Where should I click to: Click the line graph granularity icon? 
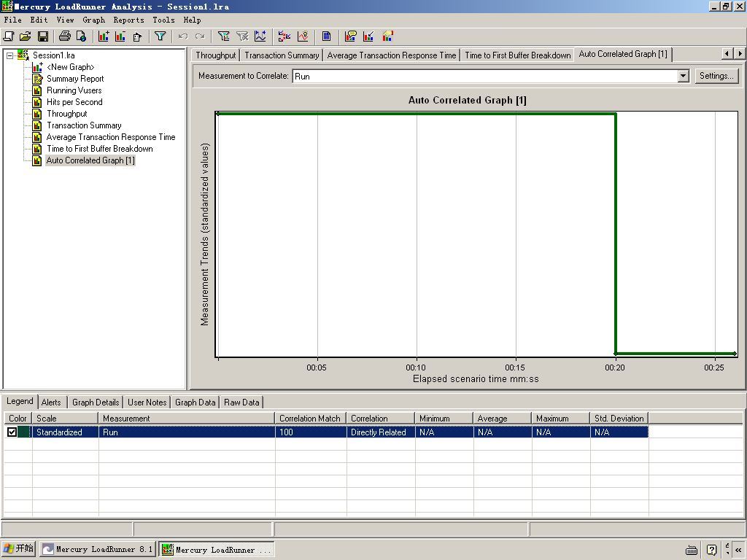tap(260, 36)
